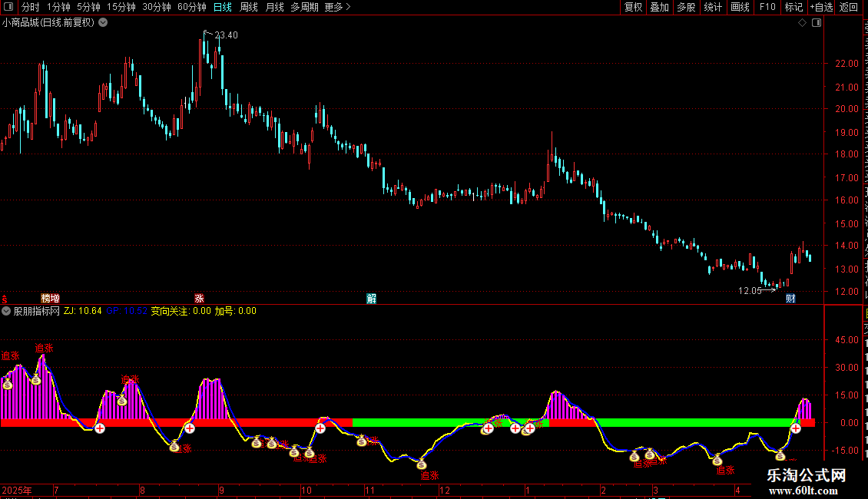868x499 pixels.
Task: Click the red S marker icon at bottom-left
Action: point(5,299)
